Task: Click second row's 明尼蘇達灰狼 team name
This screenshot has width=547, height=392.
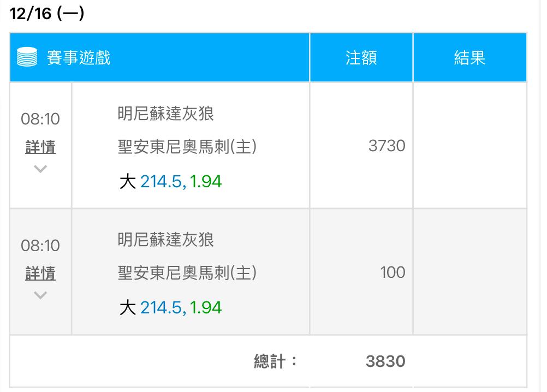Action: 165,240
